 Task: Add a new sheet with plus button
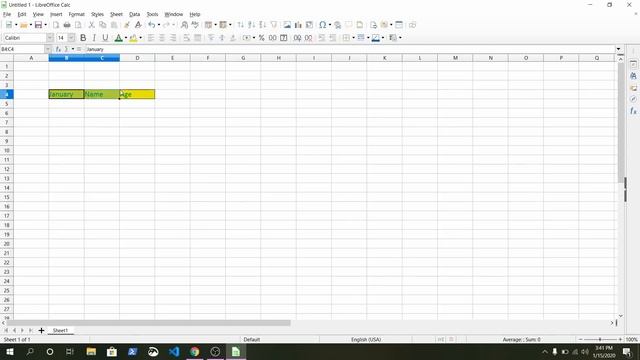click(x=41, y=330)
